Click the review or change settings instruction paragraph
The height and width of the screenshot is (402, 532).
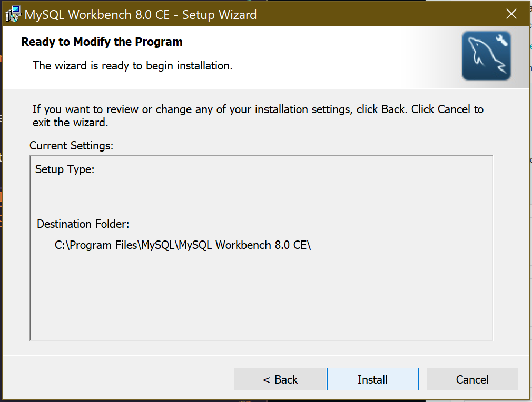[x=258, y=116]
